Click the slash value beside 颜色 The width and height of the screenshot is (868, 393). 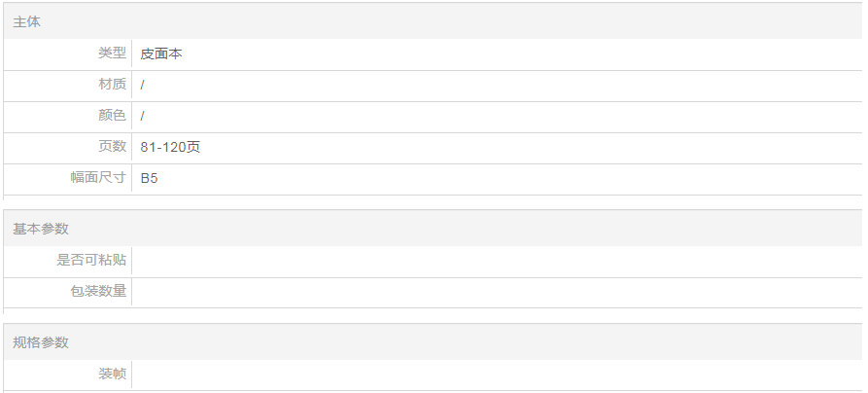click(x=143, y=117)
